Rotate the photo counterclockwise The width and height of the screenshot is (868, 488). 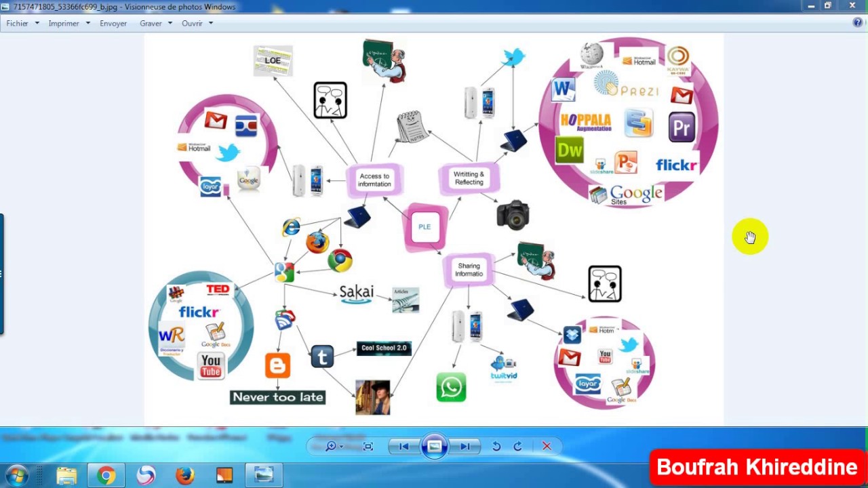coord(496,446)
